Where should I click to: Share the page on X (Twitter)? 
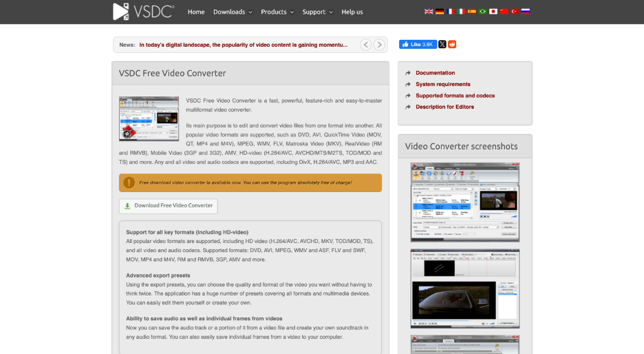(x=442, y=44)
